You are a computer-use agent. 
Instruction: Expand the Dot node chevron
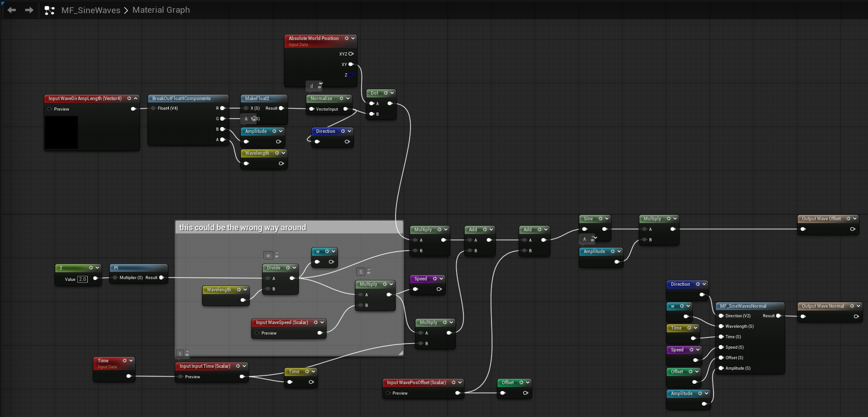click(392, 93)
